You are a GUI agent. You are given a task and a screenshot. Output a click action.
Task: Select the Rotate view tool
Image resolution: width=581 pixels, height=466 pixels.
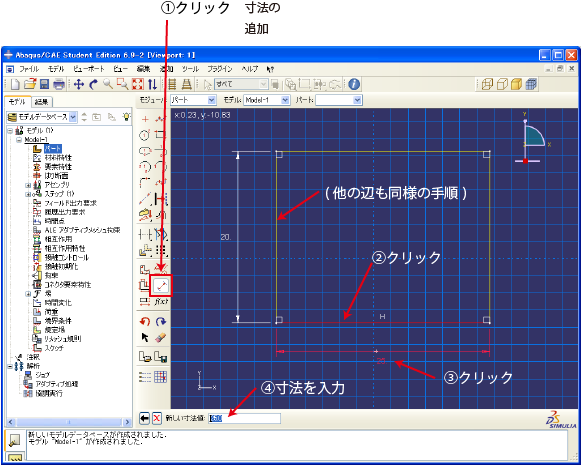coord(93,84)
